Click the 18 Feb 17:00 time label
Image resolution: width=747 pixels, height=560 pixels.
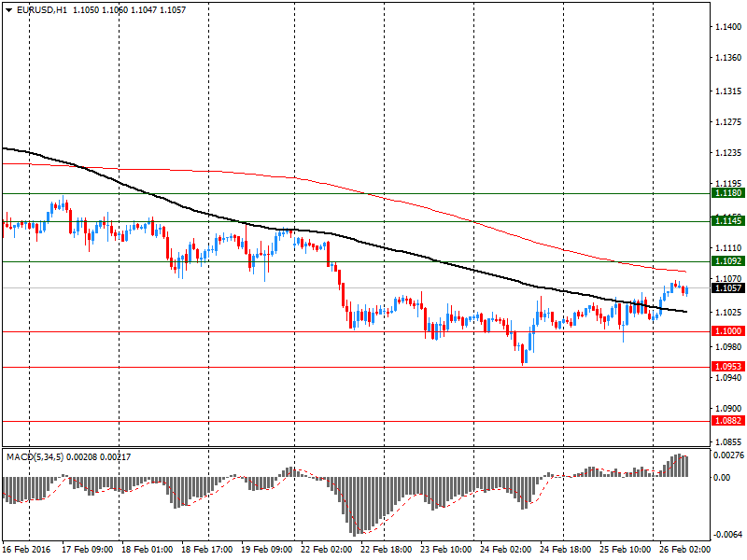point(207,550)
